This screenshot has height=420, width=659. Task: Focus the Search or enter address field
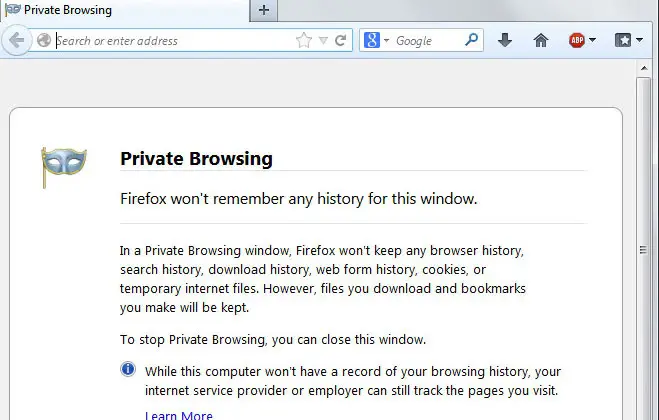170,41
